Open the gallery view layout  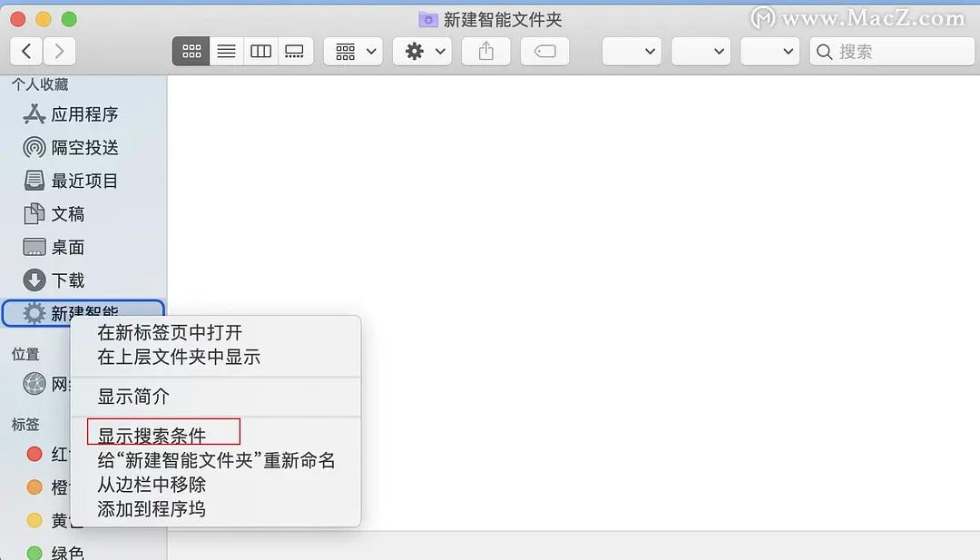[x=295, y=51]
